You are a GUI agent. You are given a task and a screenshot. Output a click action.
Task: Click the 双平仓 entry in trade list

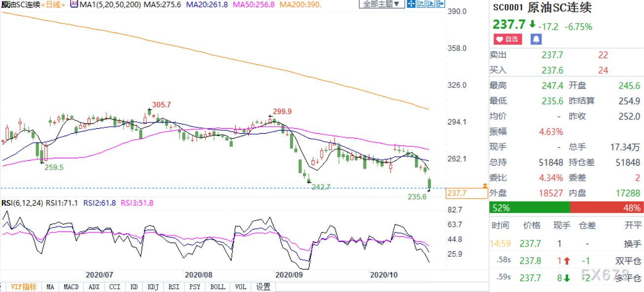tap(628, 261)
